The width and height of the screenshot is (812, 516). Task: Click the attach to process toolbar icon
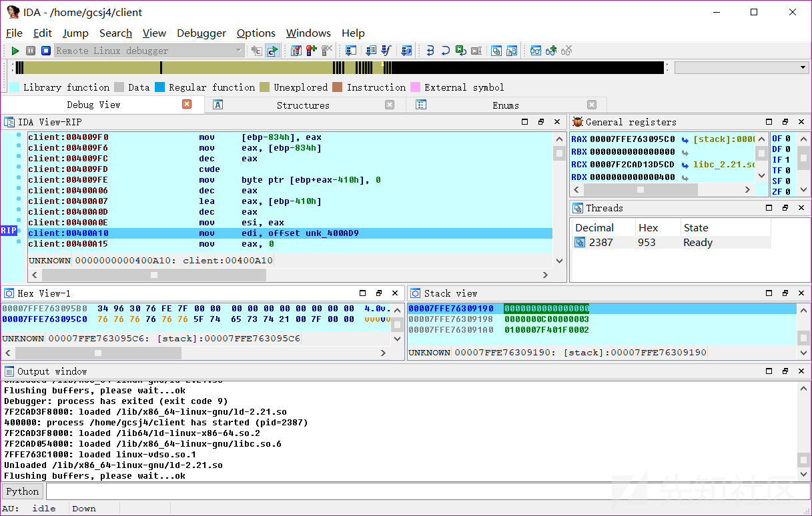tap(256, 51)
